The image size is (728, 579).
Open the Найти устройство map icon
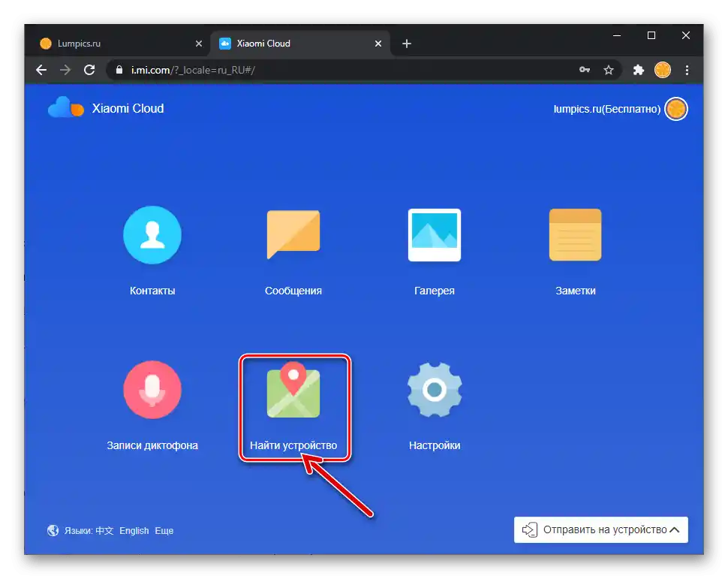click(x=293, y=390)
